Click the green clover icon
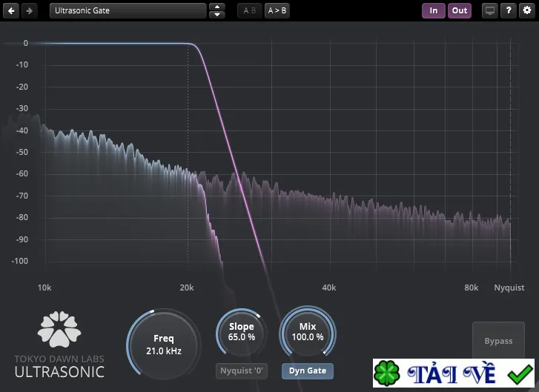The width and height of the screenshot is (539, 392). (387, 373)
